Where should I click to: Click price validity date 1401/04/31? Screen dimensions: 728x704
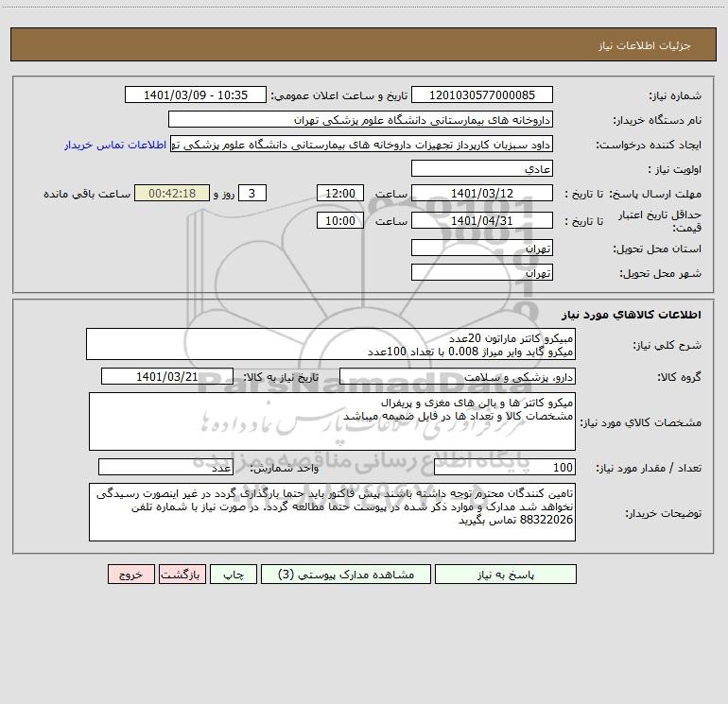click(482, 220)
